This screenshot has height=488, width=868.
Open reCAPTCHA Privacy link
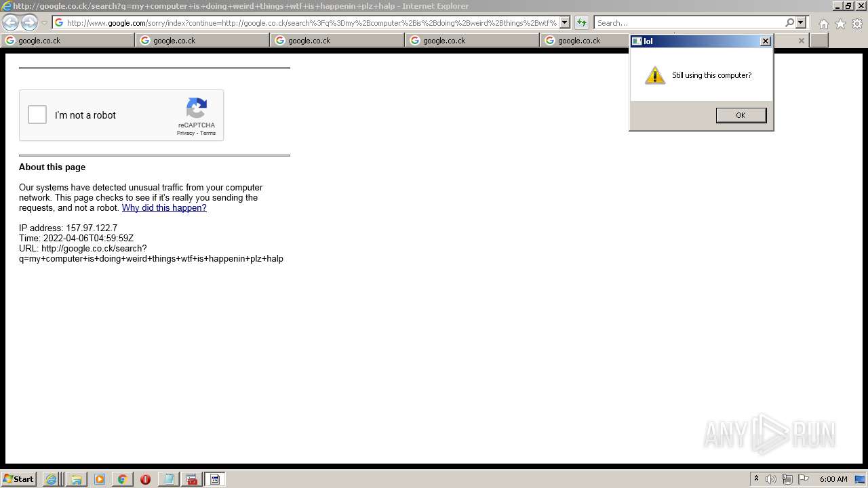click(x=185, y=133)
